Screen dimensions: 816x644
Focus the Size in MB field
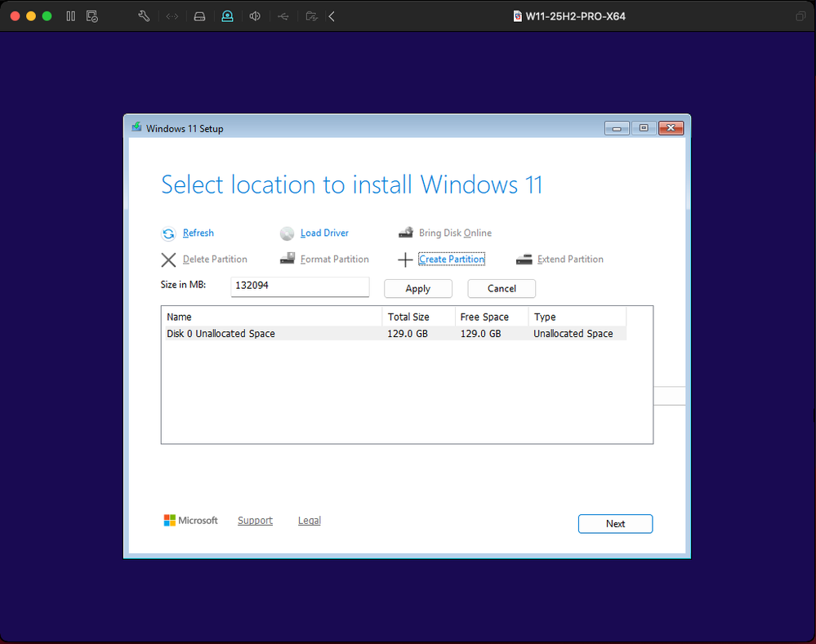click(x=301, y=286)
